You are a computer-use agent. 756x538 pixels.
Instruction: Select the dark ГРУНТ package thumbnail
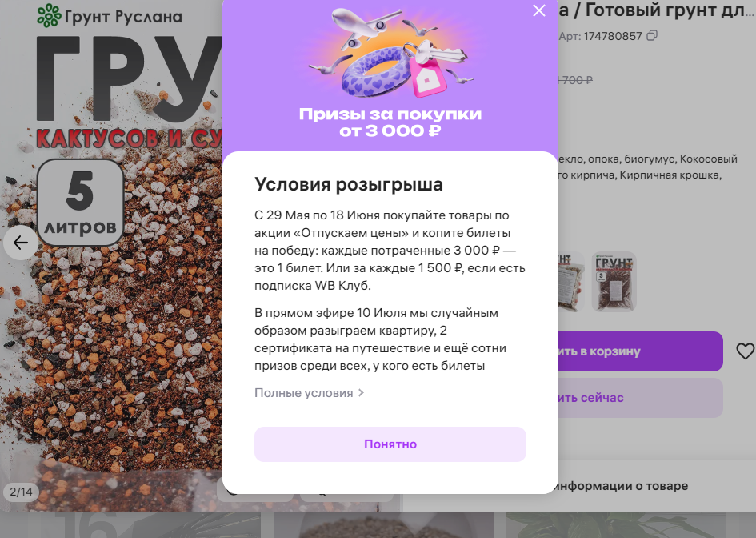point(614,282)
